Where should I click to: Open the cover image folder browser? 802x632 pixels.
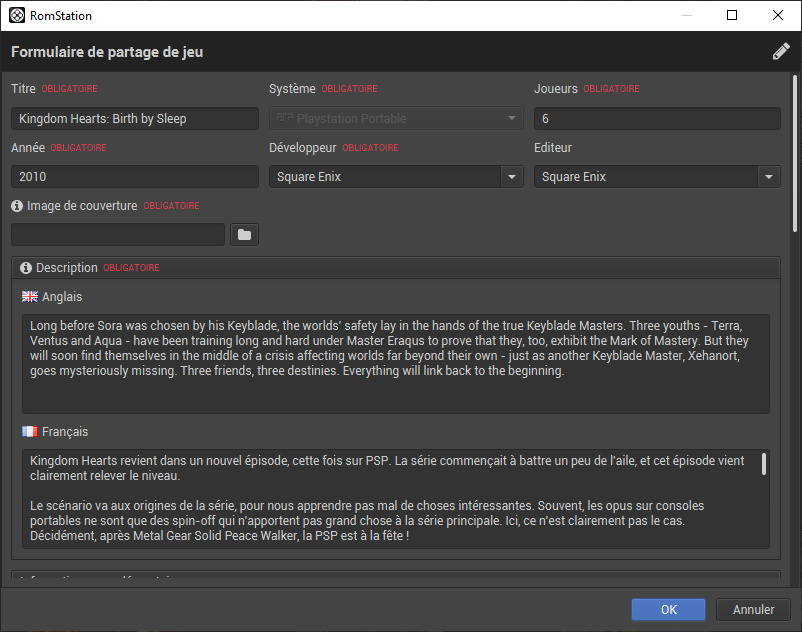coord(244,235)
